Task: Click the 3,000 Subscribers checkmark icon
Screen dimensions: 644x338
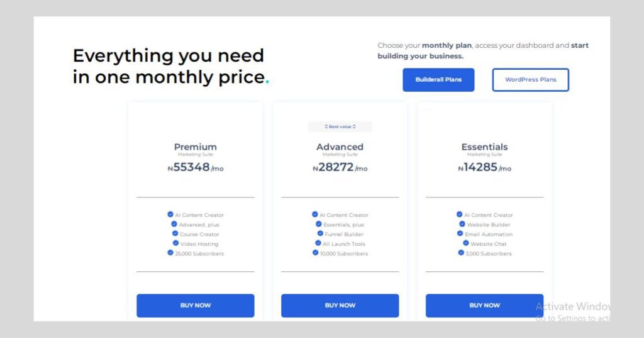Action: (461, 253)
